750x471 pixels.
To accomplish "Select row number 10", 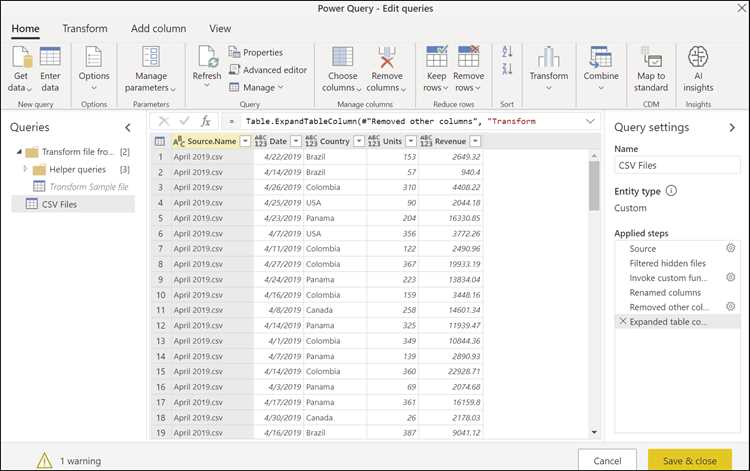I will click(x=161, y=295).
